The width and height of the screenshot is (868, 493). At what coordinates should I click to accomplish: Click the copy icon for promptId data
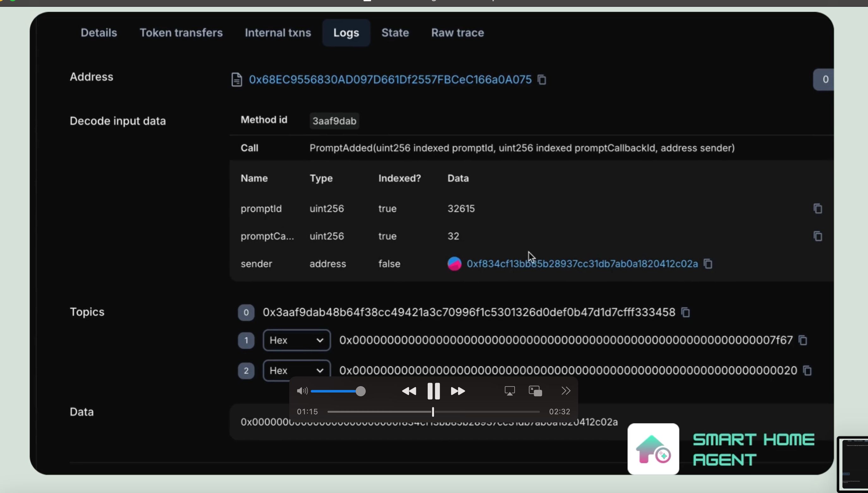pos(817,208)
